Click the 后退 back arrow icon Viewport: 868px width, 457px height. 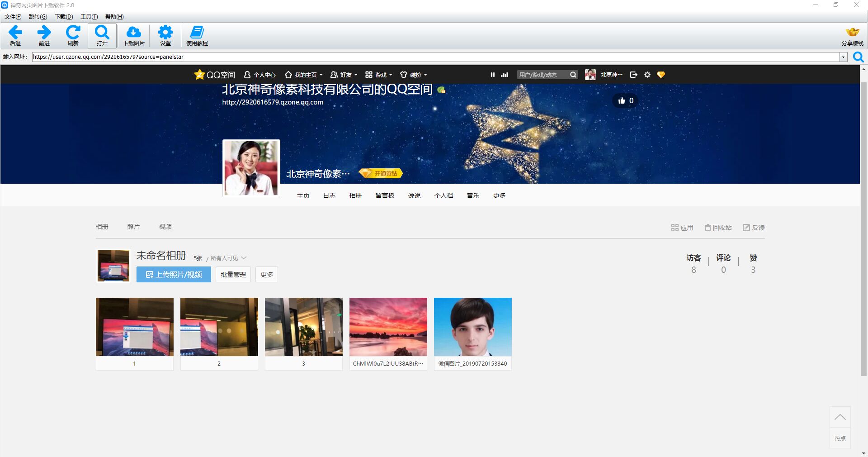tap(15, 32)
